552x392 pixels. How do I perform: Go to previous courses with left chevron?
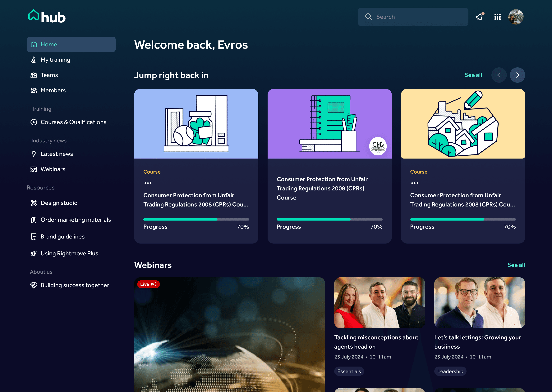pos(499,75)
